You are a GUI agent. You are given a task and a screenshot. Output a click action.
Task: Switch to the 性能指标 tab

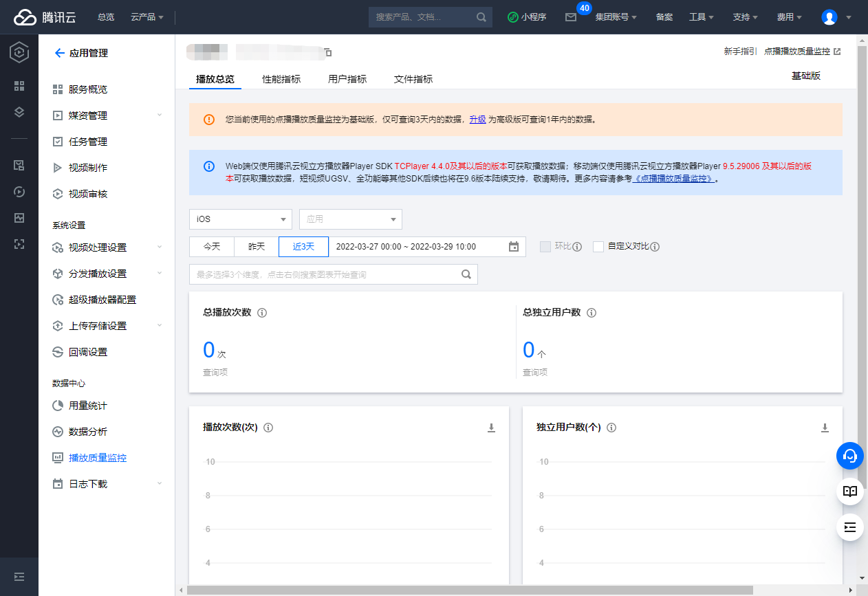(x=281, y=79)
